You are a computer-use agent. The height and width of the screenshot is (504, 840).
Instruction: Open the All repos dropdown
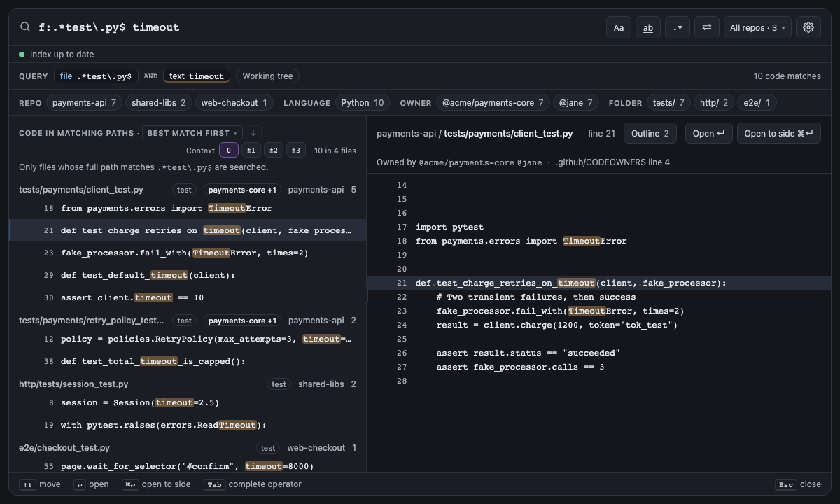(757, 27)
